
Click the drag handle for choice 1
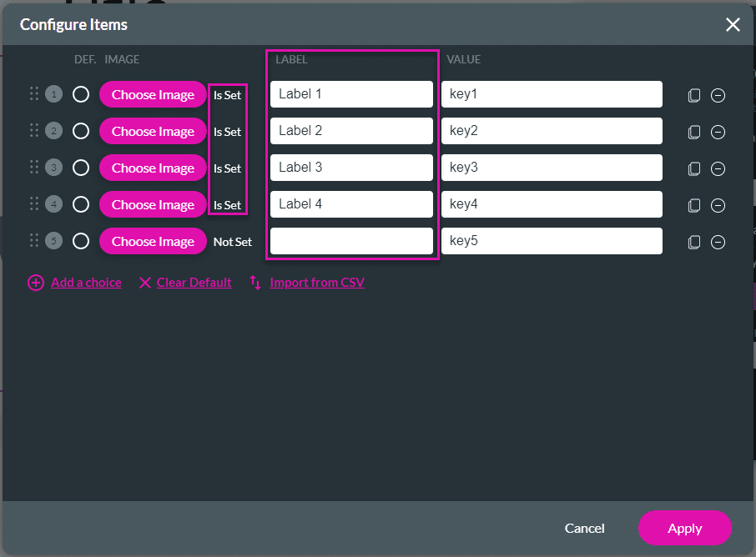pos(33,93)
